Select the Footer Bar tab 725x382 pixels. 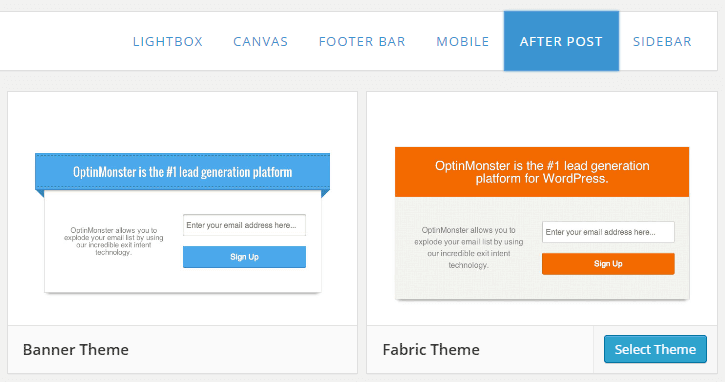coord(362,42)
